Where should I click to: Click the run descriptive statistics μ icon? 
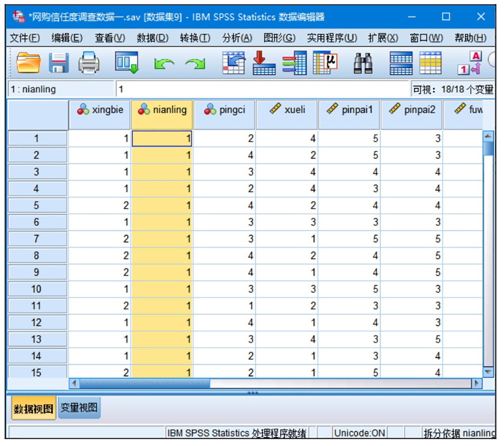tap(325, 63)
